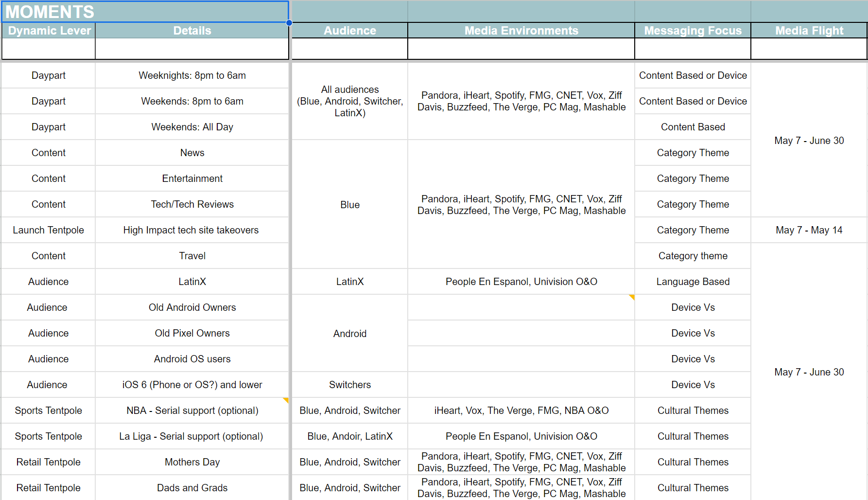The image size is (868, 500).
Task: Select 'iHeart, Vox, The Verge, FMG, NBA O&O' cell
Action: (x=521, y=411)
